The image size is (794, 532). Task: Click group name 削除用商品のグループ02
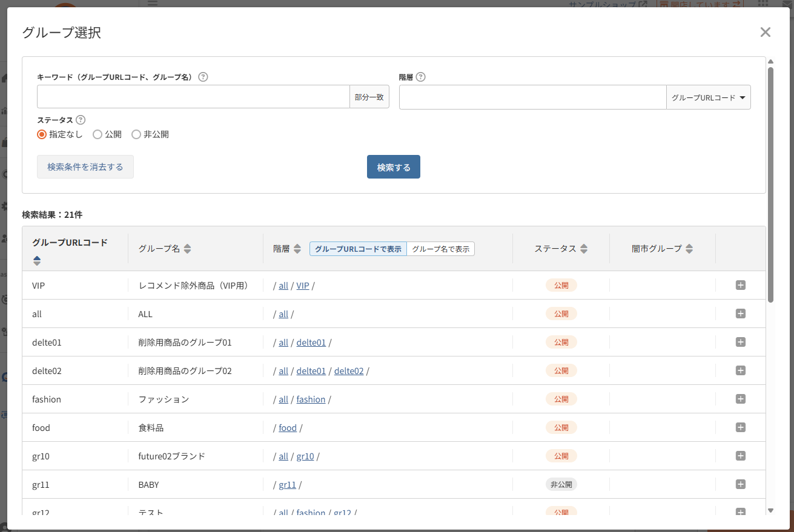(185, 371)
